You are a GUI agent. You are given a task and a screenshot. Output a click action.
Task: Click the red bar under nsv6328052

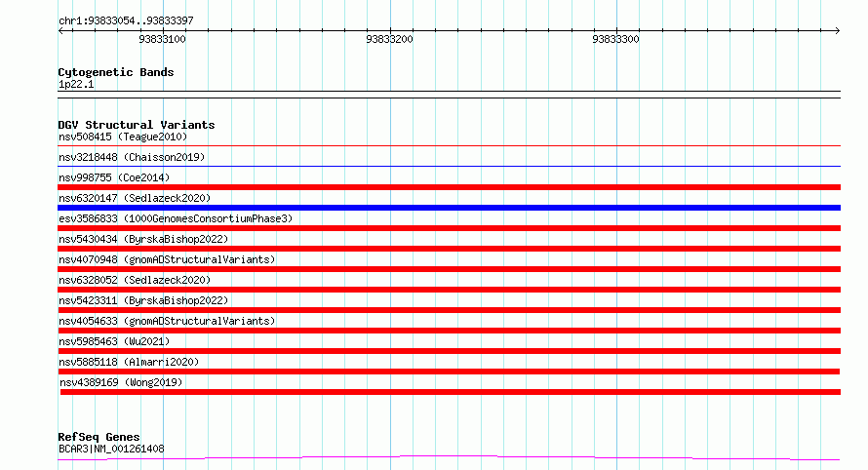pos(449,290)
